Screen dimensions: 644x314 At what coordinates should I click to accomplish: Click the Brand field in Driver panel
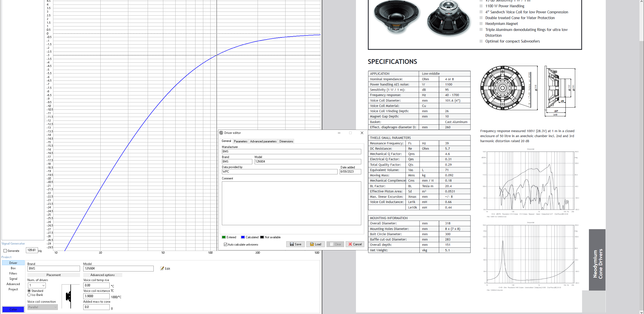(54, 268)
